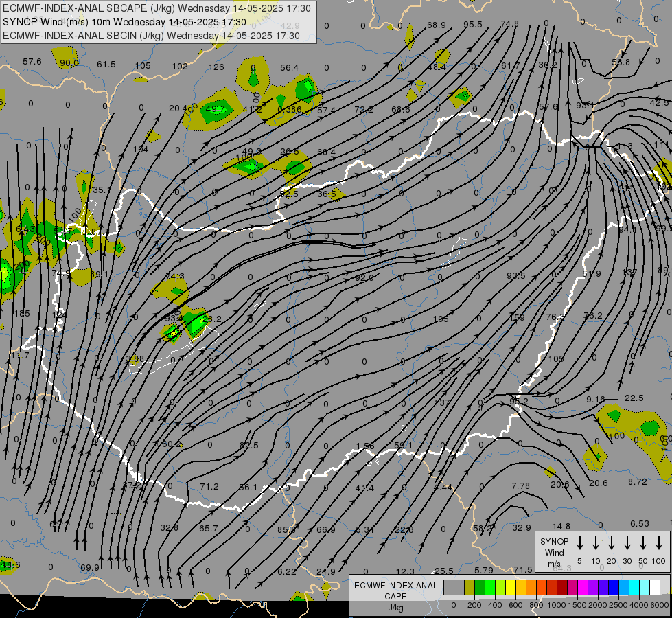Click the white swatch ending the CAPE legend
The width and height of the screenshot is (672, 618).
(x=654, y=588)
